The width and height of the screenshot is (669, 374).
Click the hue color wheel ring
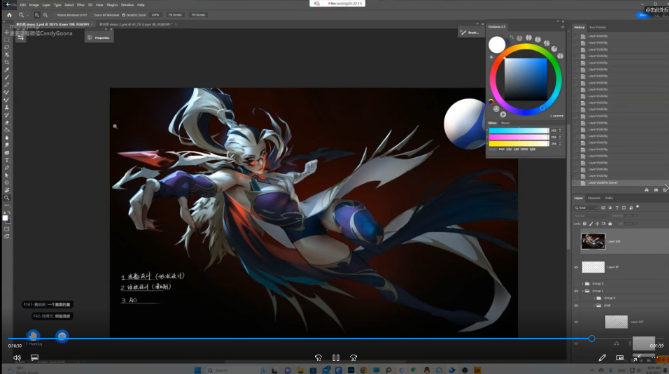pyautogui.click(x=526, y=47)
